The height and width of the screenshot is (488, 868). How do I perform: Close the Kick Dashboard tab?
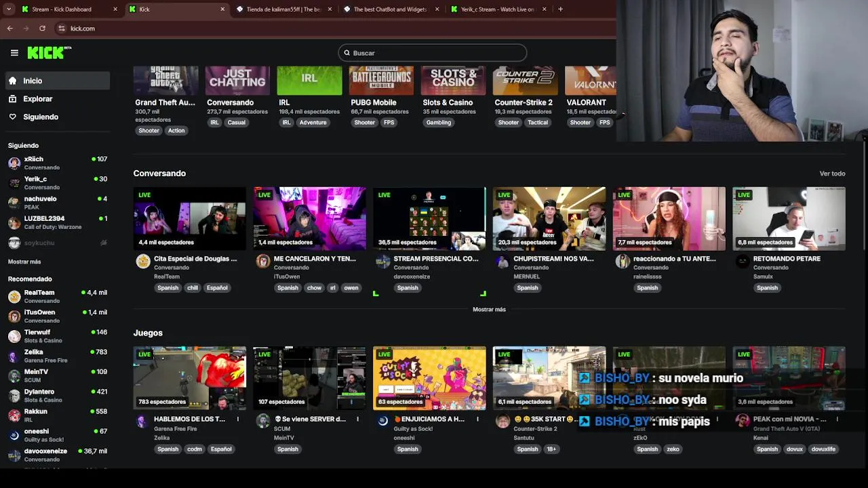pos(115,9)
